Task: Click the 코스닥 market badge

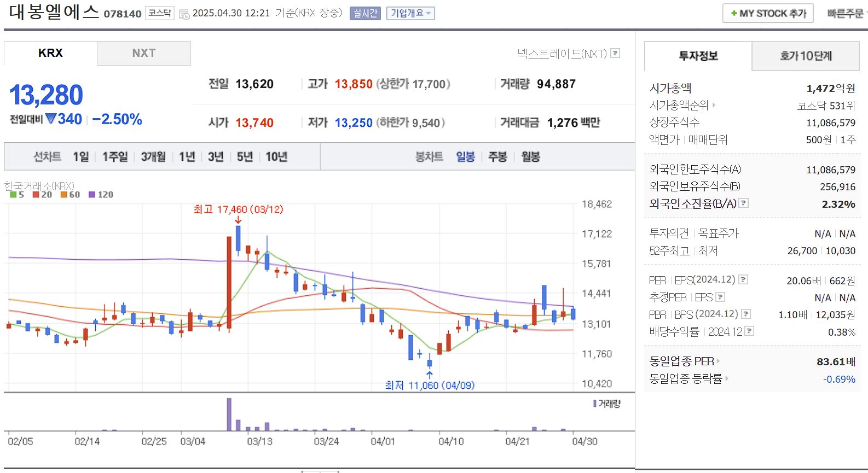Action: coord(160,13)
